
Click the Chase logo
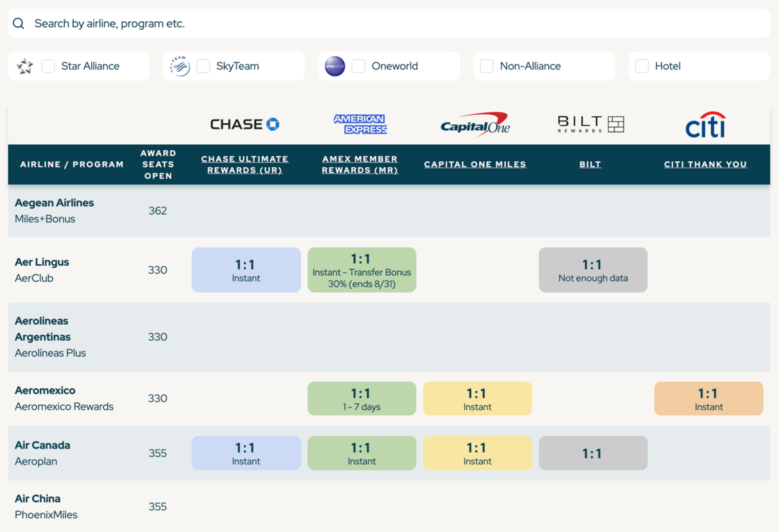tap(245, 124)
